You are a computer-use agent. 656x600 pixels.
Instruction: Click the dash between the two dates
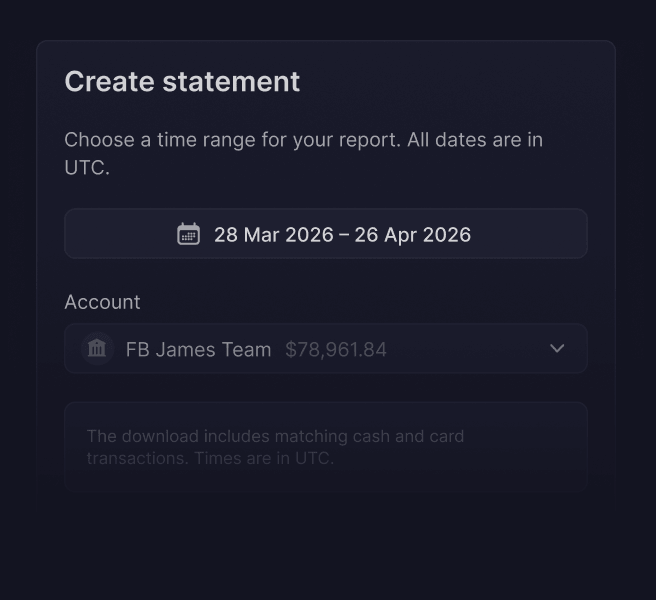[x=344, y=235]
